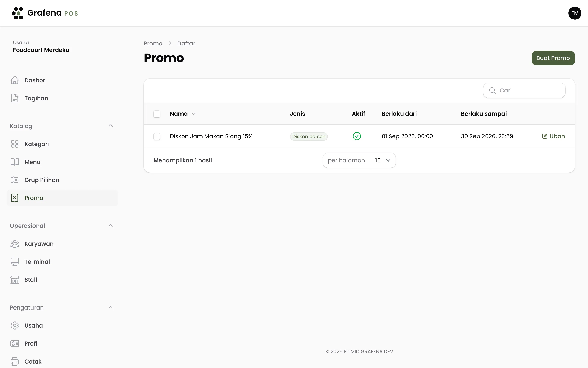Image resolution: width=588 pixels, height=368 pixels.
Task: Click the Ubah link label
Action: [x=557, y=136]
